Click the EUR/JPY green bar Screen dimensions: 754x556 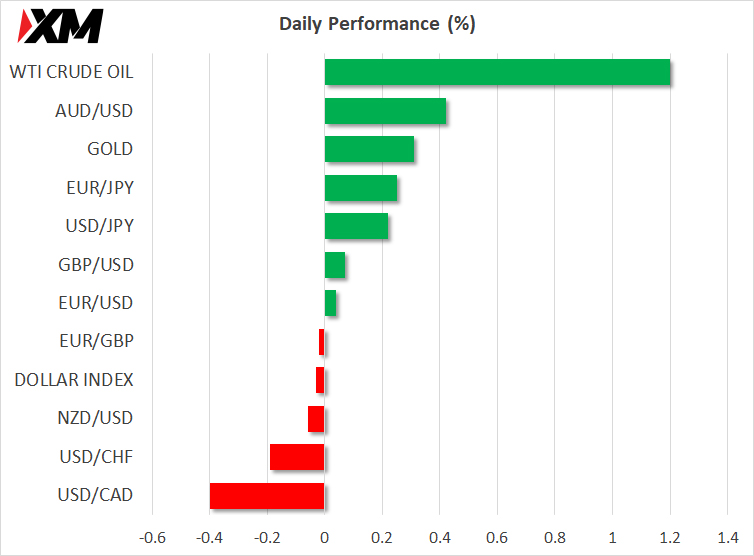(361, 188)
